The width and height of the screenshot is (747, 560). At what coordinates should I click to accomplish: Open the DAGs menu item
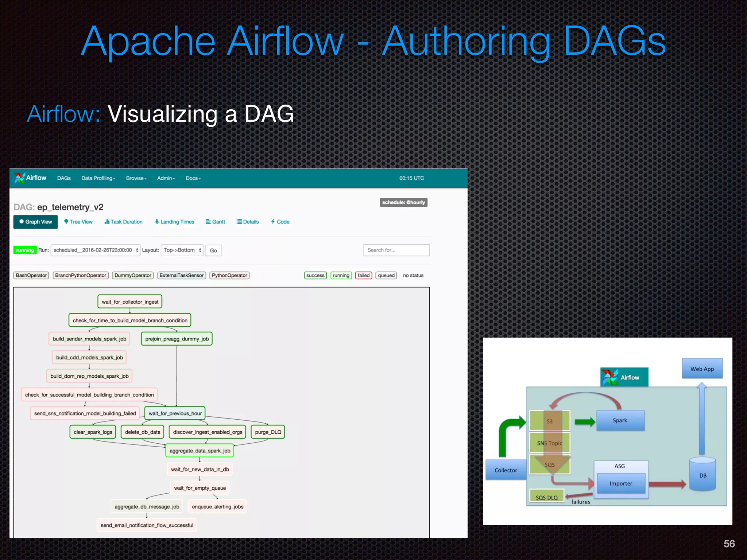[64, 178]
